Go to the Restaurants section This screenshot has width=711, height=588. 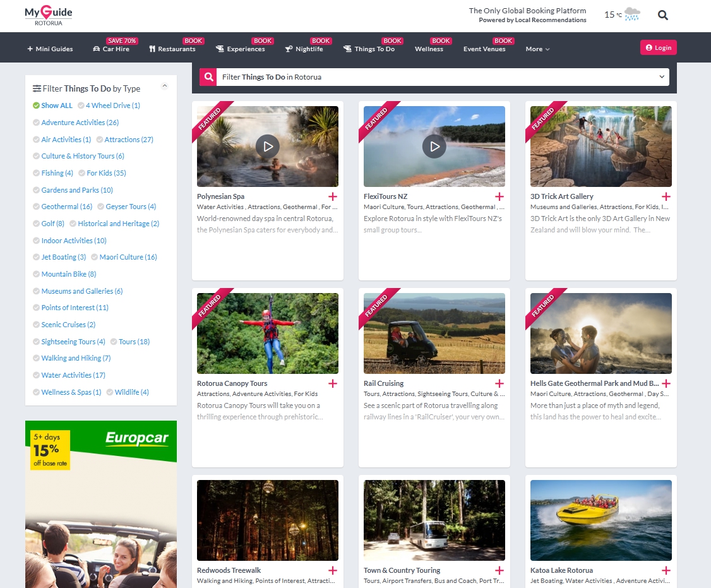pyautogui.click(x=172, y=49)
